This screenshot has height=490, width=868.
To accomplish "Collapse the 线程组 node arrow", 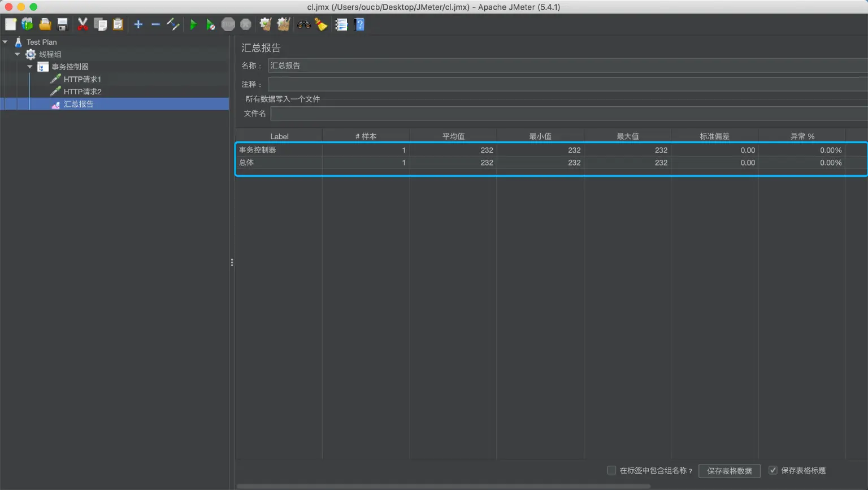I will [x=18, y=54].
